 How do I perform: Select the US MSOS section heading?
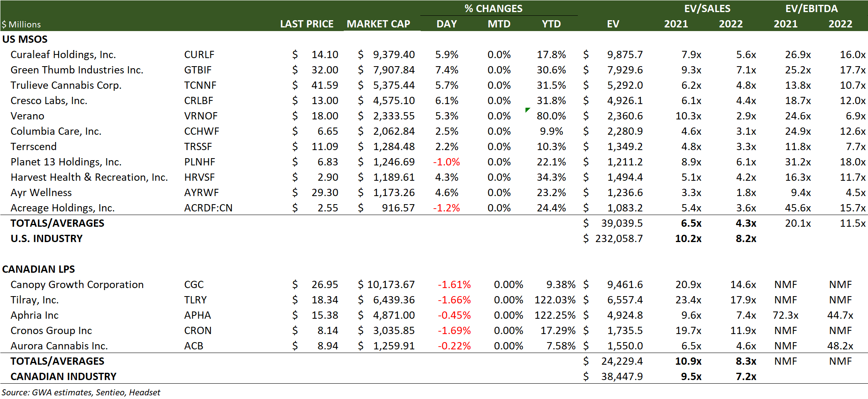click(x=25, y=39)
